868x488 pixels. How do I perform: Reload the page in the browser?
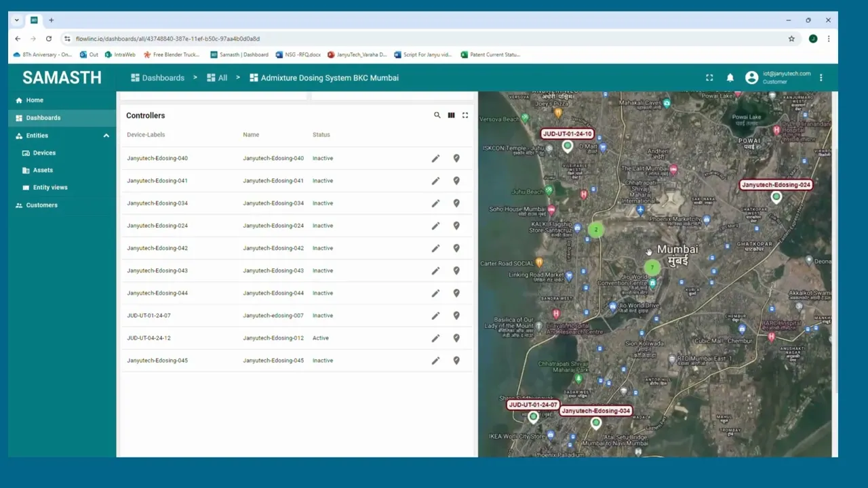(x=49, y=39)
